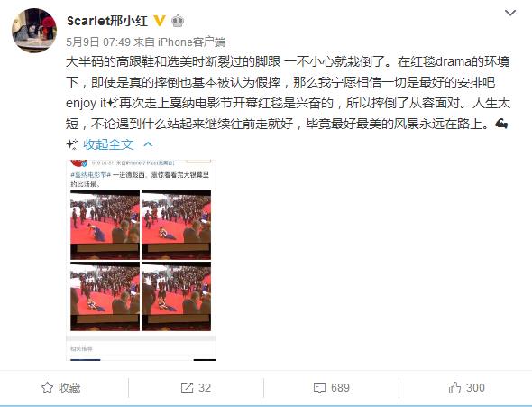Click the star favorite icon
The height and width of the screenshot is (407, 532).
point(47,388)
